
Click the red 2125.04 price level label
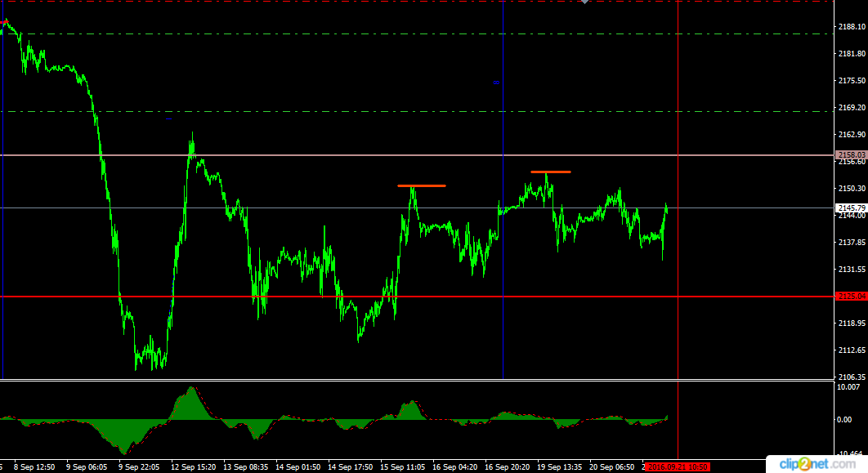point(852,297)
